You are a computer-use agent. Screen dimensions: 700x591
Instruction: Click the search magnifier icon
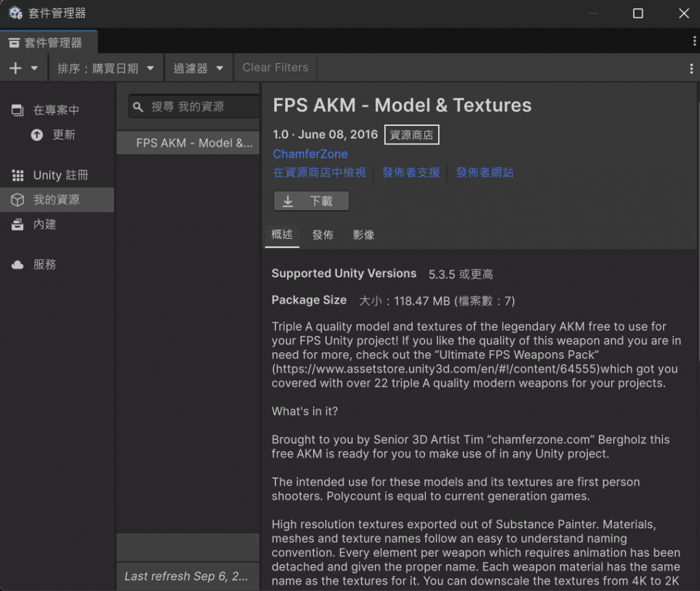point(138,107)
